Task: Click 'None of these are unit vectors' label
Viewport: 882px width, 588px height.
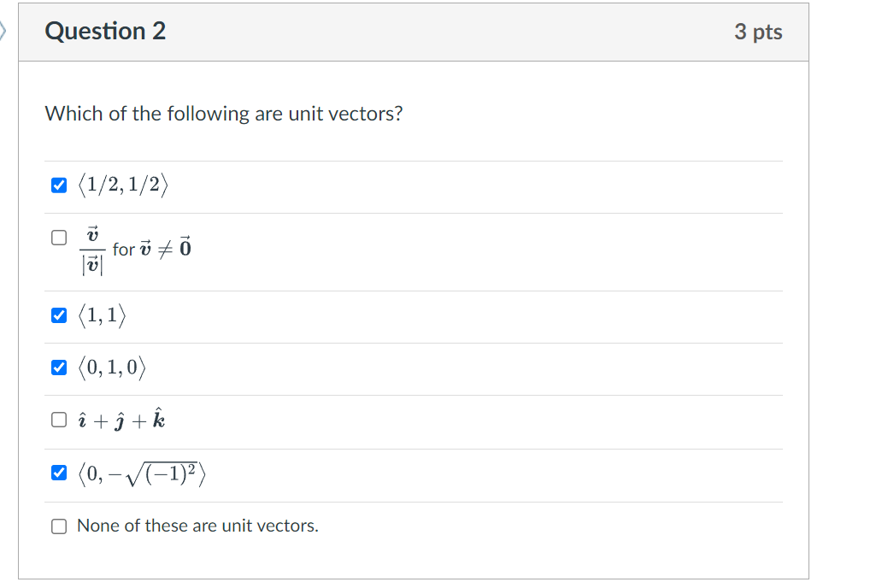Action: [197, 526]
